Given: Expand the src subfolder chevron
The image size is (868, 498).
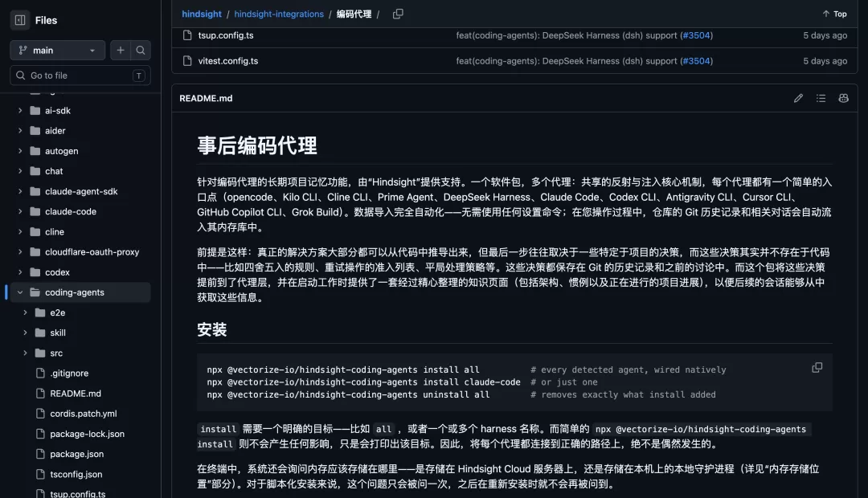Looking at the screenshot, I should coord(25,353).
